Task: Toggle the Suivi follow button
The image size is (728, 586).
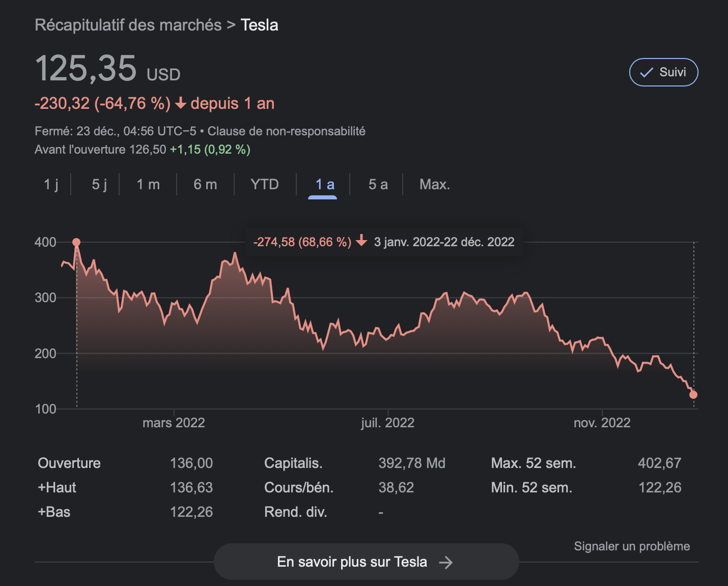Action: 663,72
